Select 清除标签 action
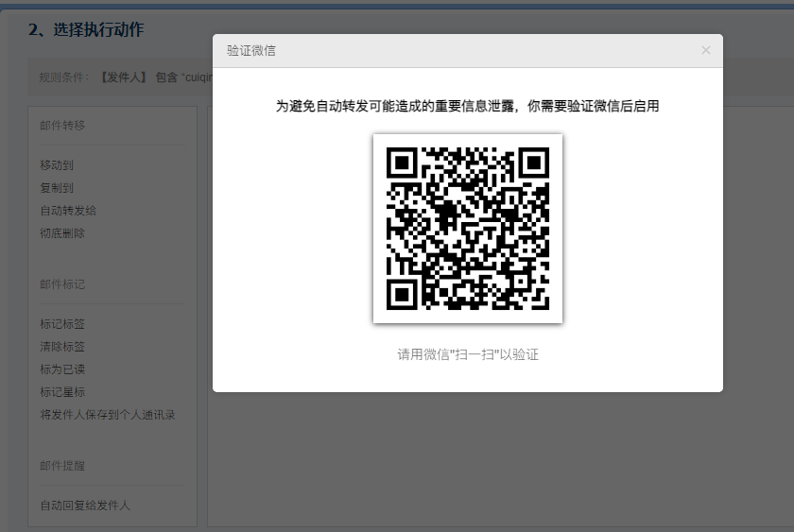The height and width of the screenshot is (532, 794). (x=62, y=347)
